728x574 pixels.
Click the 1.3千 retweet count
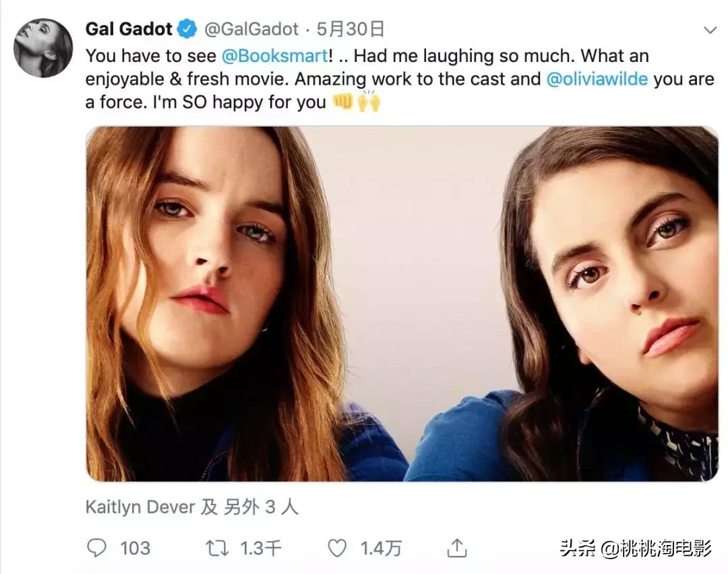(x=261, y=548)
